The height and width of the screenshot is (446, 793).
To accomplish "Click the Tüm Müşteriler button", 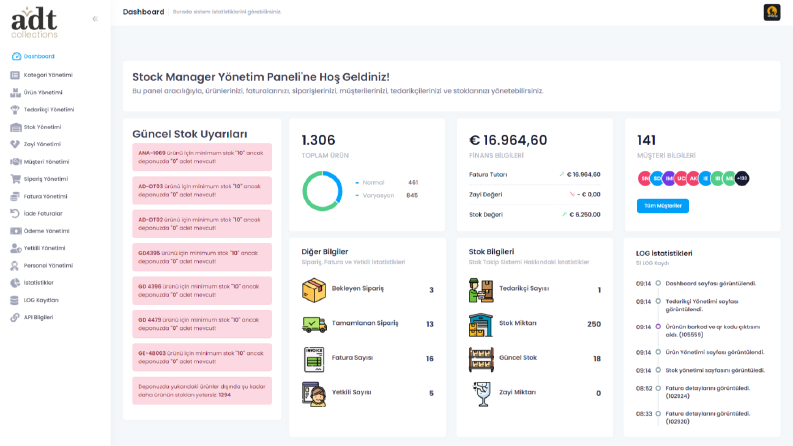I will (x=663, y=206).
